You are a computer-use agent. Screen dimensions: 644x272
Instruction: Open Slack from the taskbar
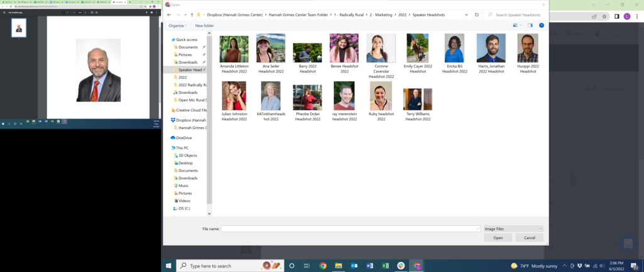400,266
